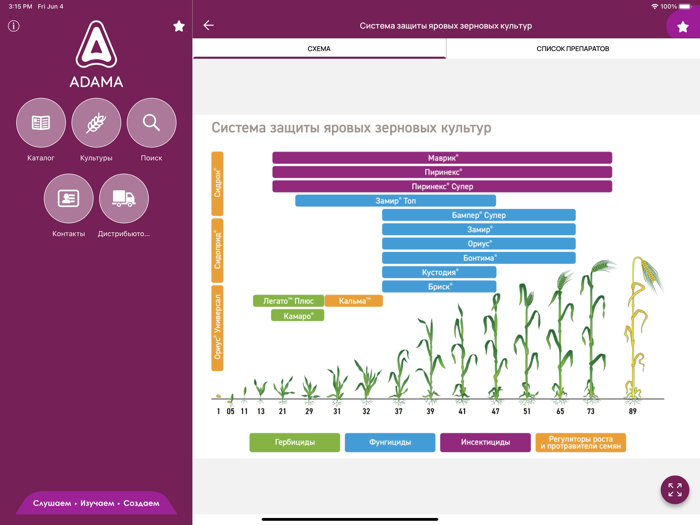Click the purple Инсектициды legend box
The width and height of the screenshot is (700, 525).
[485, 442]
